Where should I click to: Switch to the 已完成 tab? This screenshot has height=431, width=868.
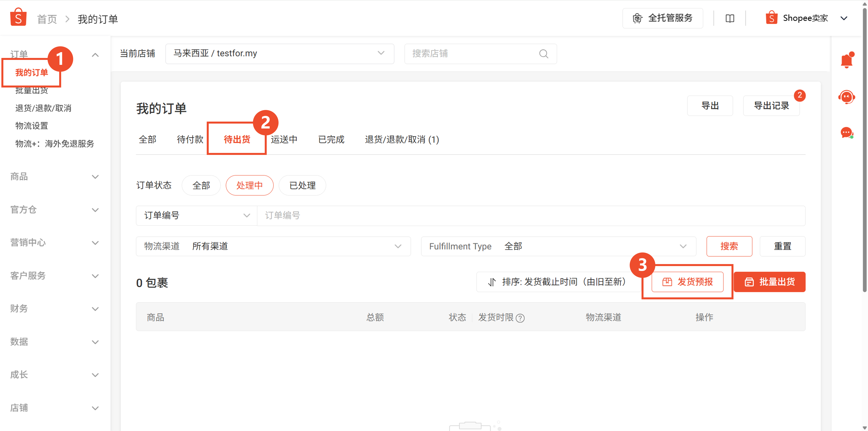[331, 139]
